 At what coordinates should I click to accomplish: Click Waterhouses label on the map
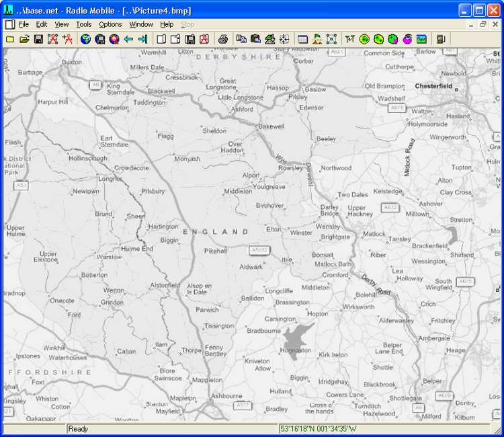(x=68, y=358)
